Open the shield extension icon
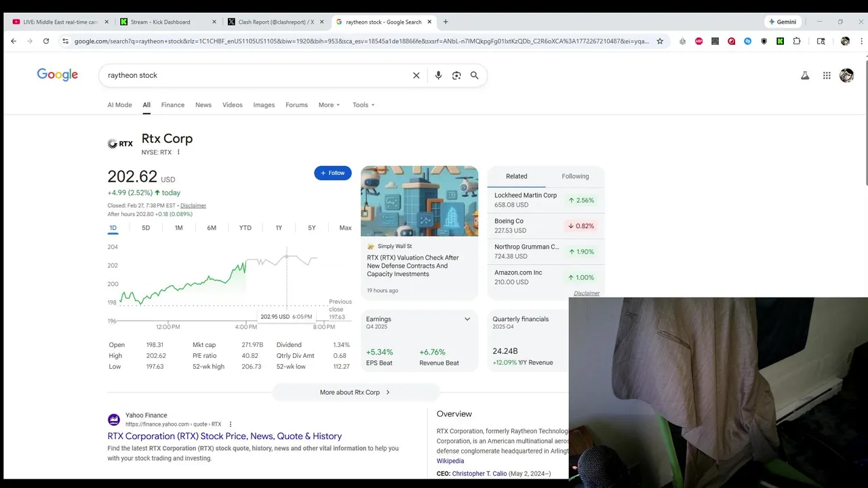868x488 pixels. 764,41
